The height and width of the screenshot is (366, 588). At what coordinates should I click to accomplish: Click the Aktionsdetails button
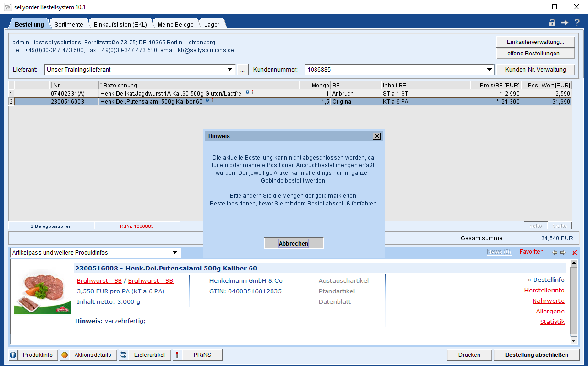pos(93,355)
